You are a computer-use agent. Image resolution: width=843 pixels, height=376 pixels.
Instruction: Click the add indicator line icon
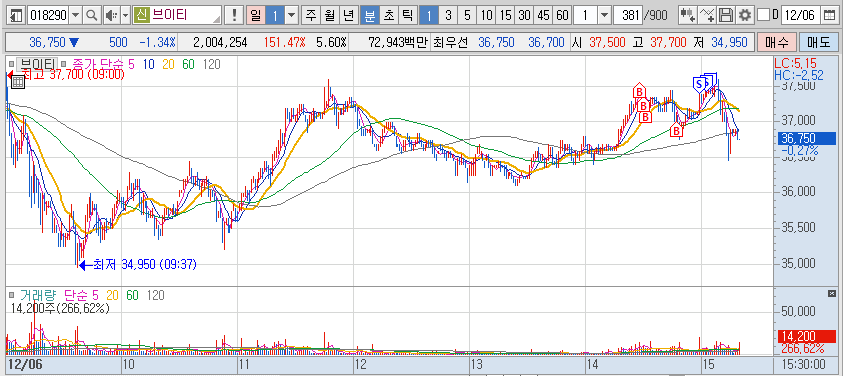click(708, 15)
